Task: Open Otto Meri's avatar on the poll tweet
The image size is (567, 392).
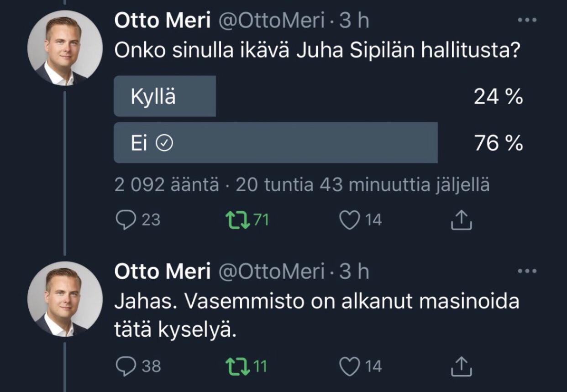Action: coord(65,48)
